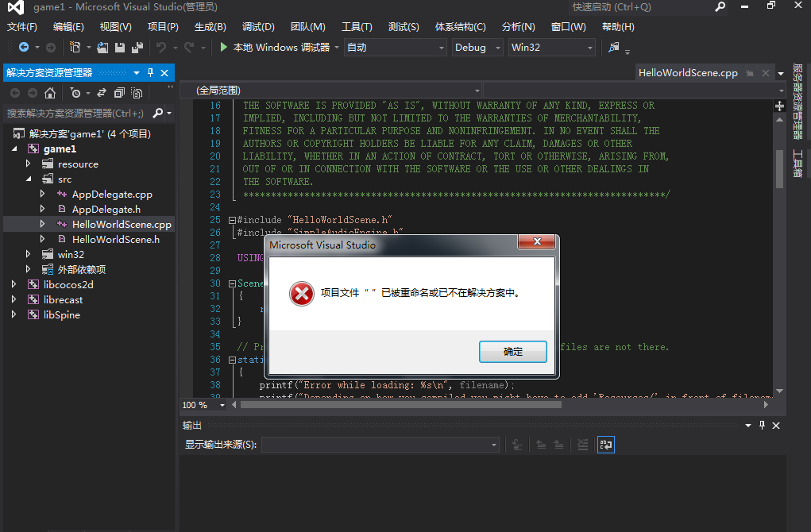Click the save file toolbar icon
This screenshot has width=811, height=532.
click(x=120, y=48)
